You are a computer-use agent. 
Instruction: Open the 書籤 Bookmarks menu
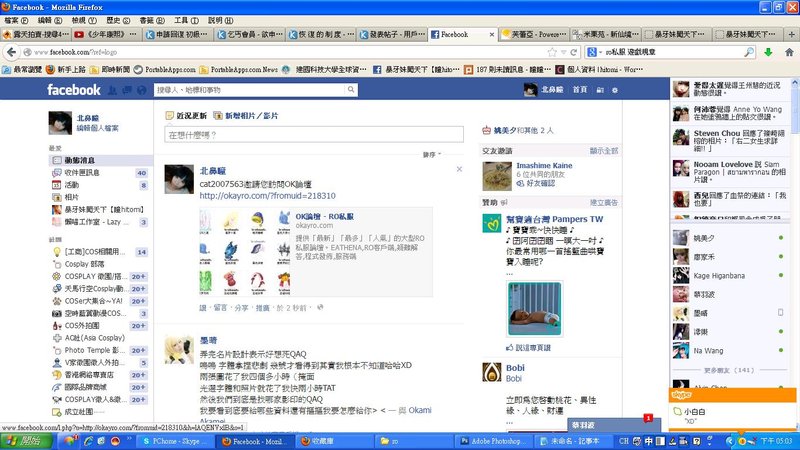click(152, 20)
